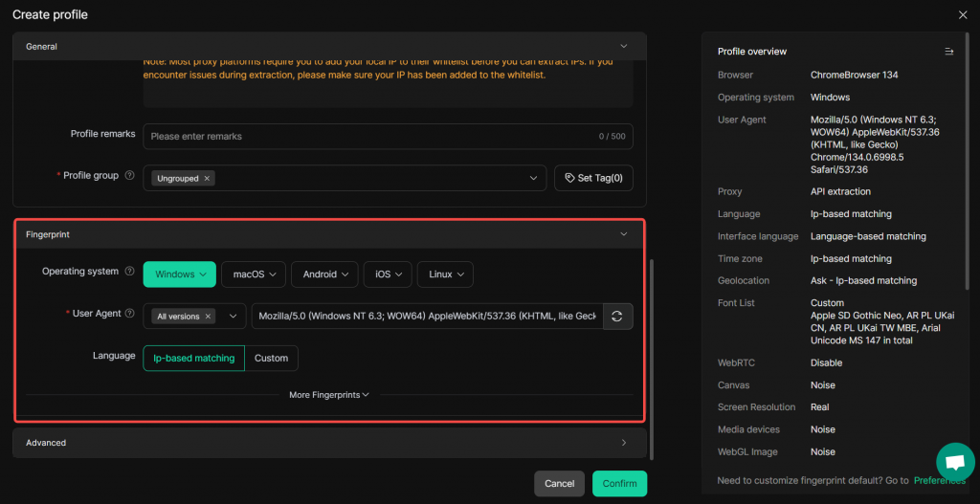
Task: Open the Preferences link
Action: pyautogui.click(x=939, y=480)
